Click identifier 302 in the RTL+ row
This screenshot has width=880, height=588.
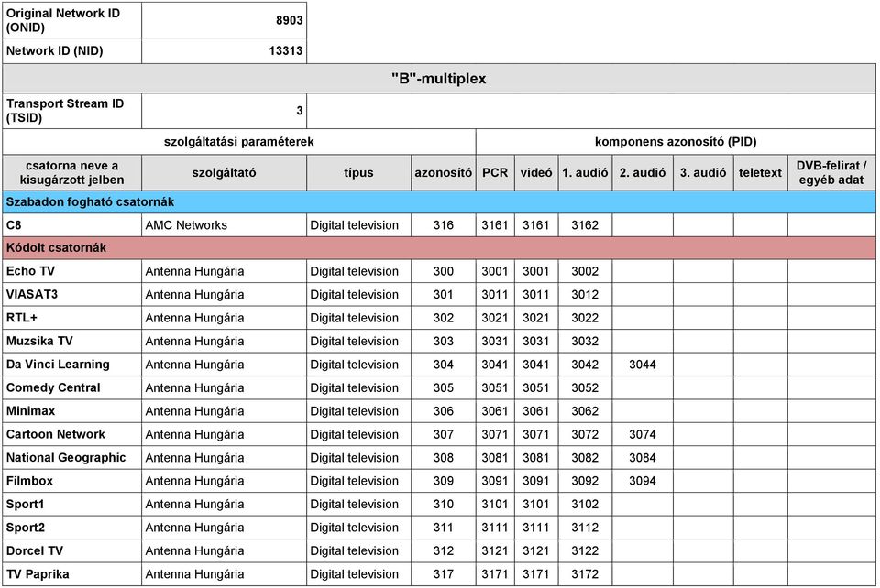click(444, 318)
